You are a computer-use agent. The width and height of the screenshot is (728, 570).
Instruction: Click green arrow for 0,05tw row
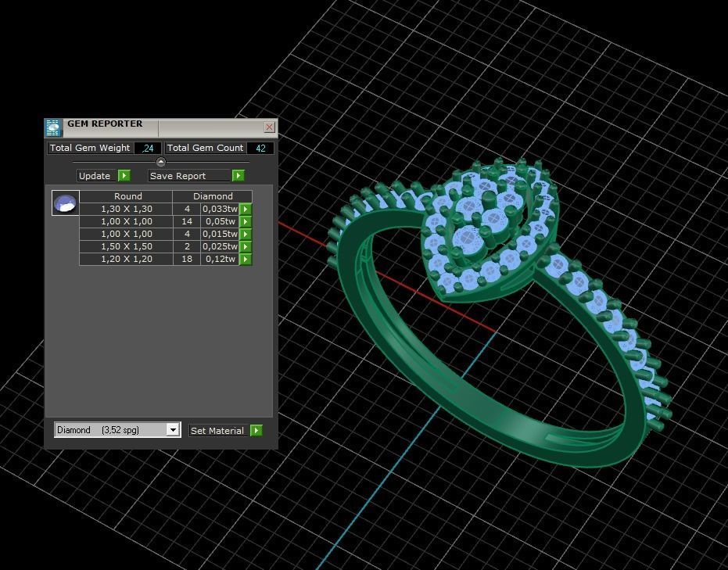[x=246, y=221]
